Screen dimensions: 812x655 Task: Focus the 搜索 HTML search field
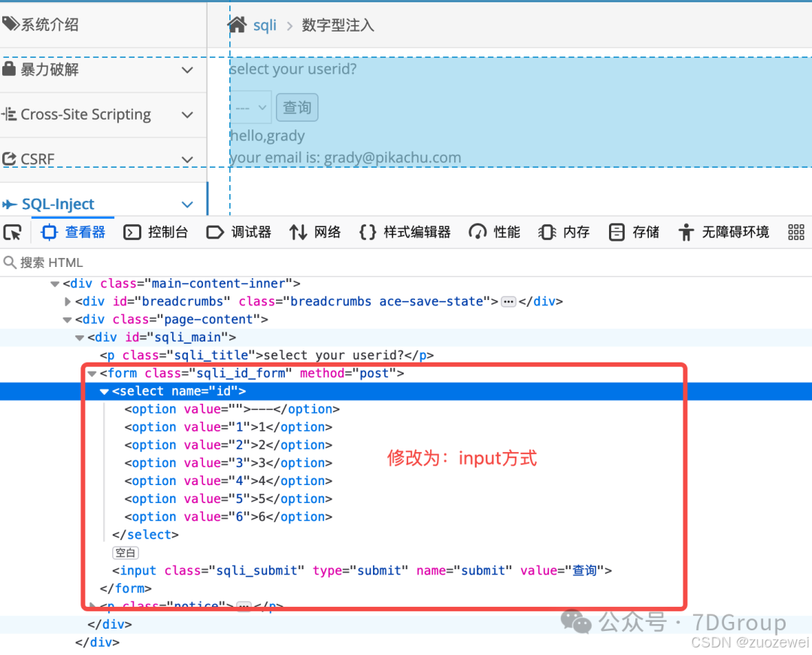pos(406,262)
